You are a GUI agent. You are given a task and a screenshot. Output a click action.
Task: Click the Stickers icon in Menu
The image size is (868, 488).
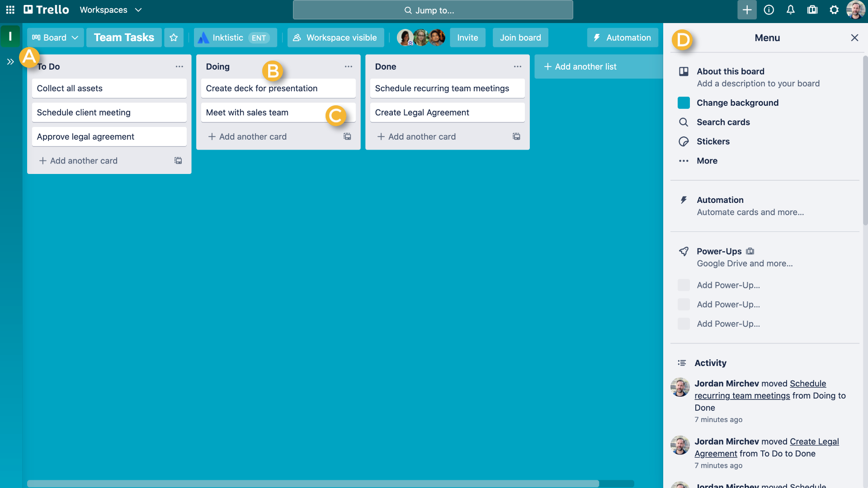coord(684,141)
